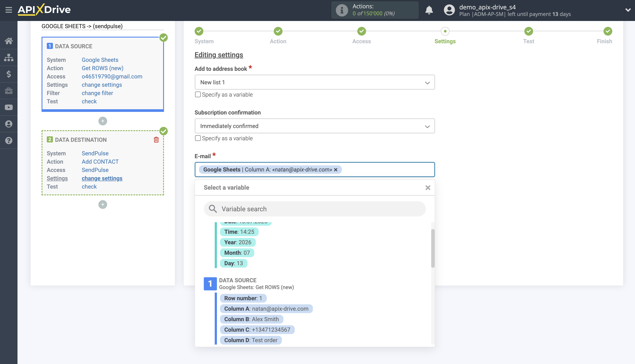Delete the Data Destination block with trash icon
The image size is (635, 364).
point(156,140)
